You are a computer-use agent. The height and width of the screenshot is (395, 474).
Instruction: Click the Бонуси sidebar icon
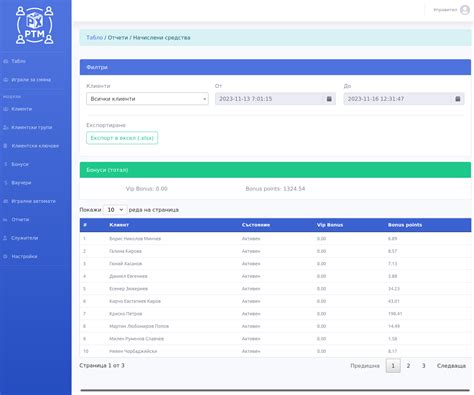6,164
